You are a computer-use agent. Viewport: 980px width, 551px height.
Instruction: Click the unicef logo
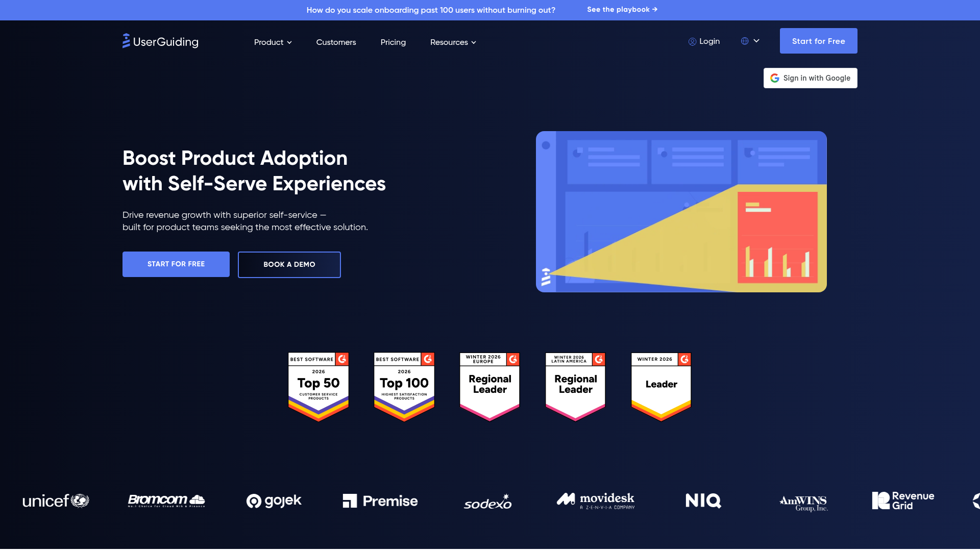point(56,501)
